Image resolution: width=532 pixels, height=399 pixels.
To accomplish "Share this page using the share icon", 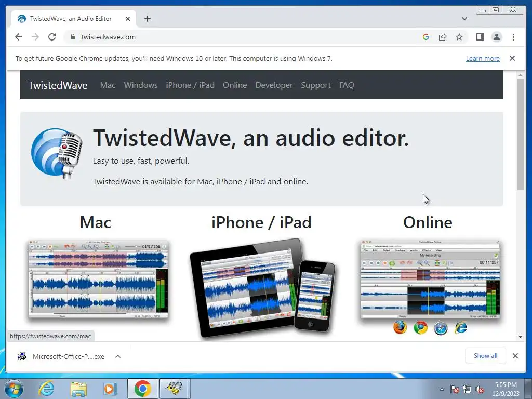I will tap(443, 37).
